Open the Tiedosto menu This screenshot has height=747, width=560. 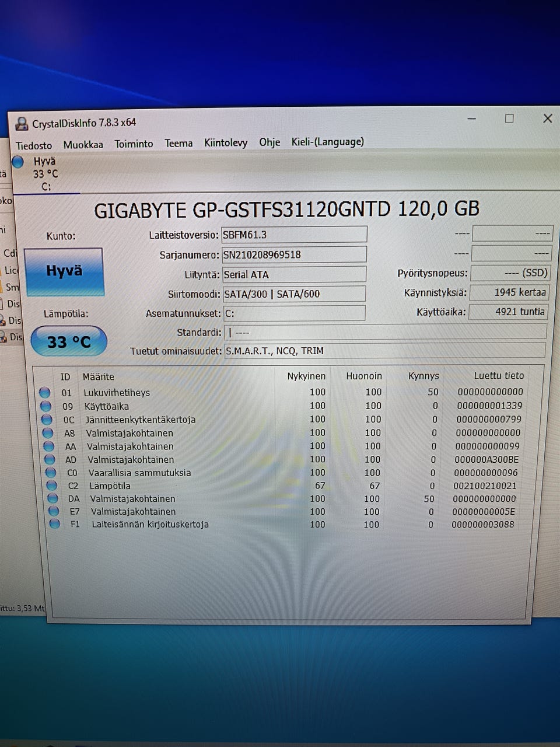[33, 145]
